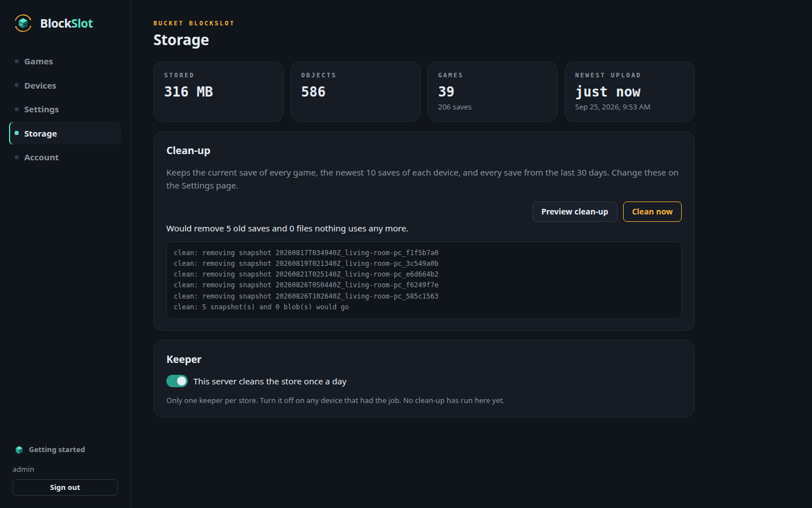Click the BlockSlot logo icon

(23, 23)
